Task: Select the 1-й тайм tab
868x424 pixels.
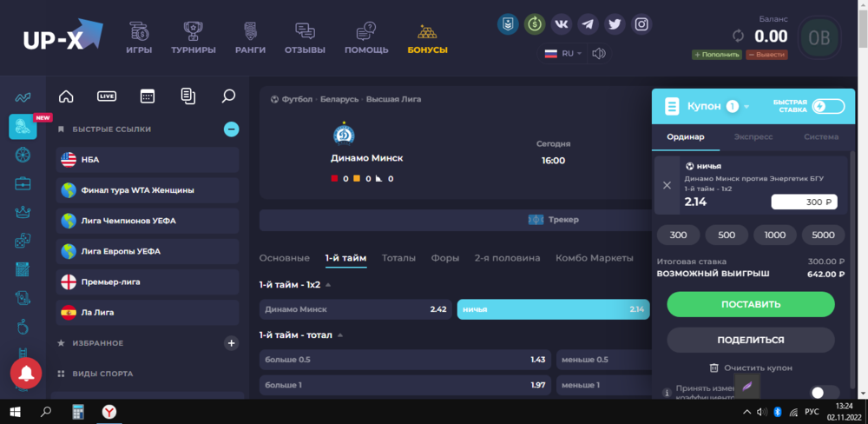Action: coord(346,258)
